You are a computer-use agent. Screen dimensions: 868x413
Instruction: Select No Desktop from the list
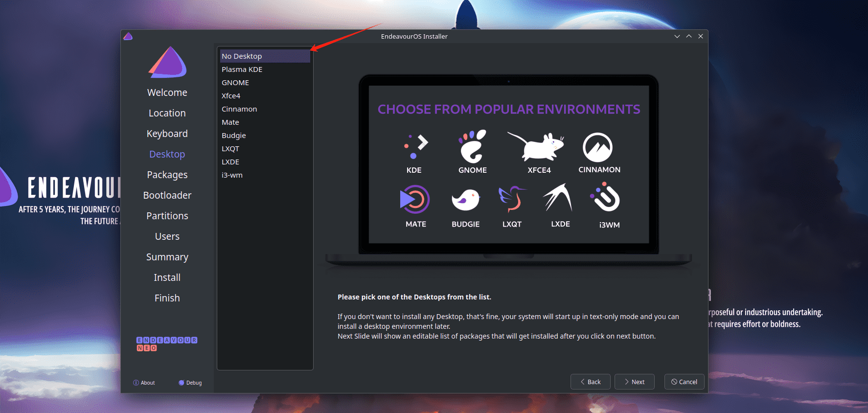[265, 56]
